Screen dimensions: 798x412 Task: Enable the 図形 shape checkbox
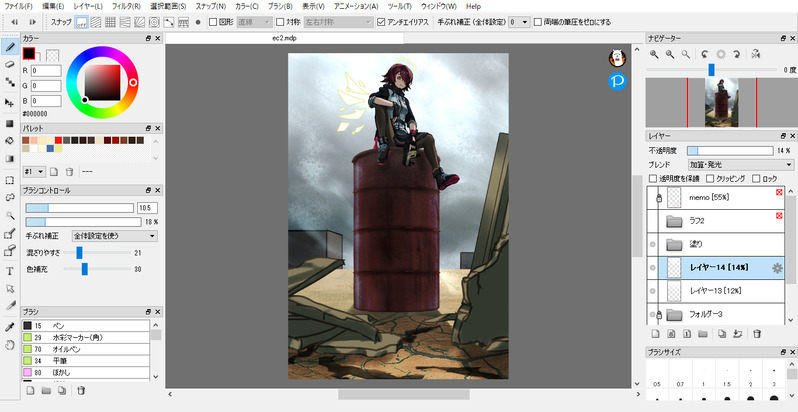pos(214,22)
